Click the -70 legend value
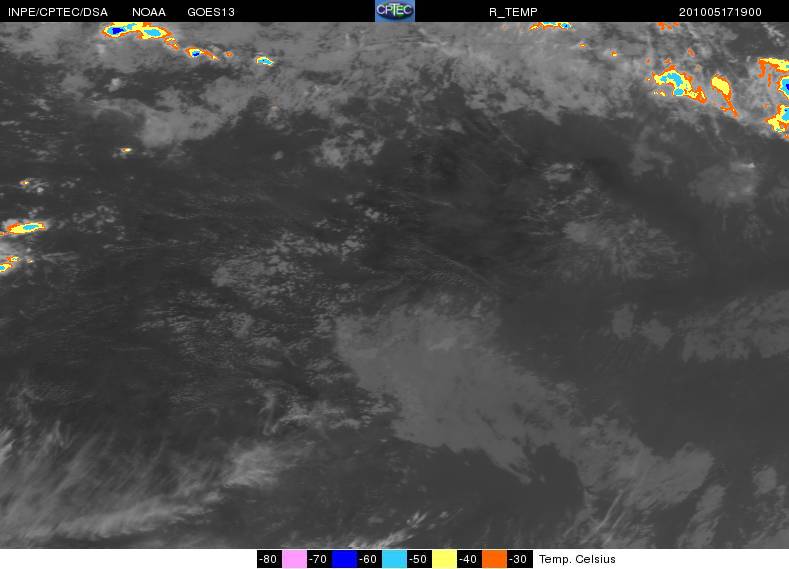 point(319,559)
